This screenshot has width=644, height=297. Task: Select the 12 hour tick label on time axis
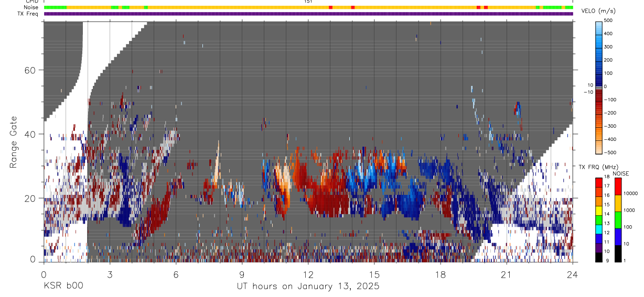(308, 274)
